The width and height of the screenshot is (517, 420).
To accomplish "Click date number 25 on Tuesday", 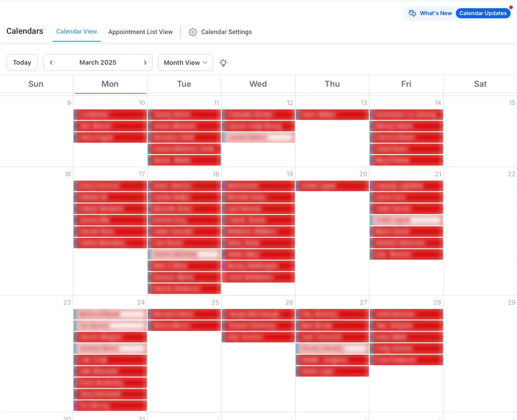I will (x=215, y=302).
